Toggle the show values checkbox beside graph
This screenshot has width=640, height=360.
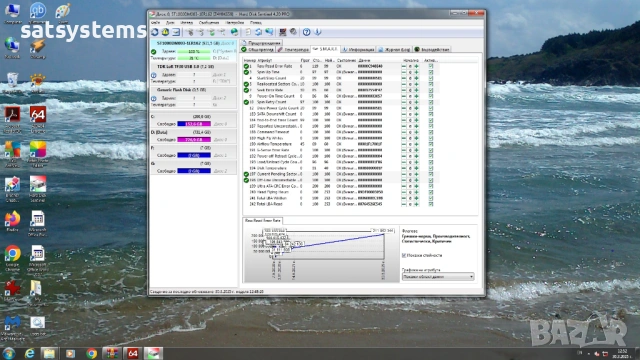[x=404, y=256]
